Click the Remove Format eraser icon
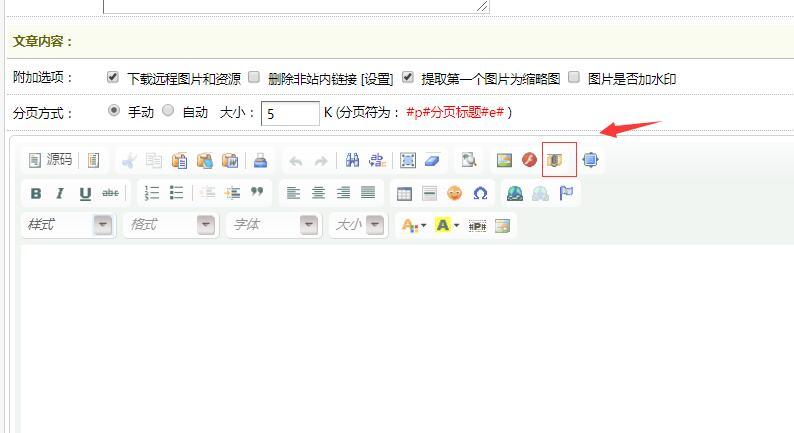This screenshot has width=794, height=433. point(432,161)
